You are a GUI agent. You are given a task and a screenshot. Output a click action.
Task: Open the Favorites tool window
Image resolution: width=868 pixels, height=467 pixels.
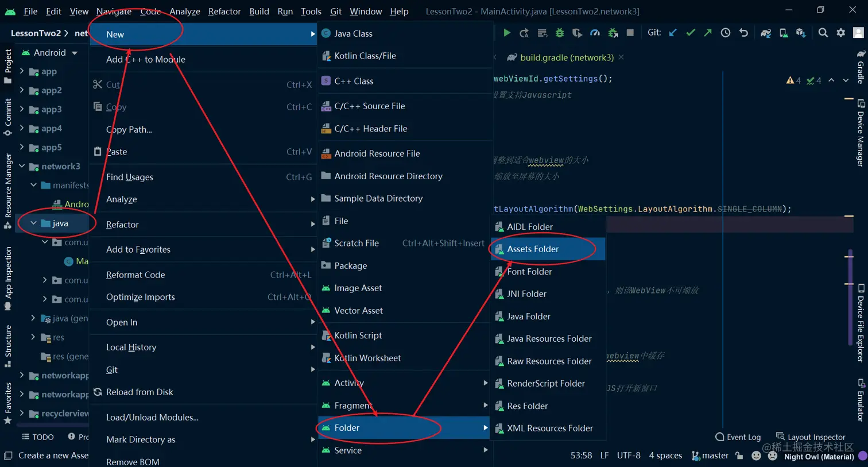(8, 403)
